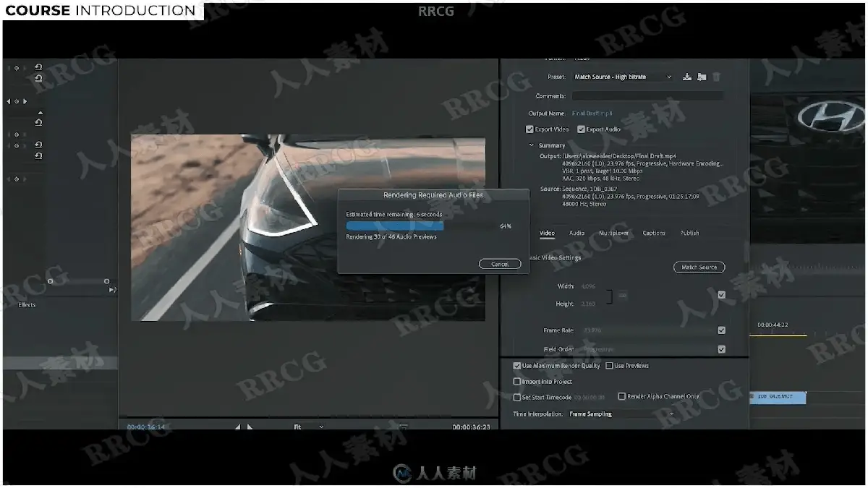Check Render Alpha Channel Only

621,396
